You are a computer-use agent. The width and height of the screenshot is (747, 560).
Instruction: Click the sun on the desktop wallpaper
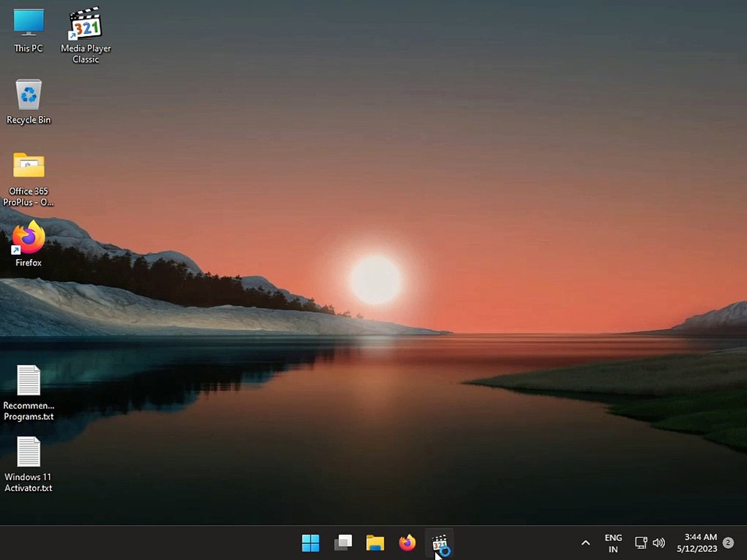point(376,280)
